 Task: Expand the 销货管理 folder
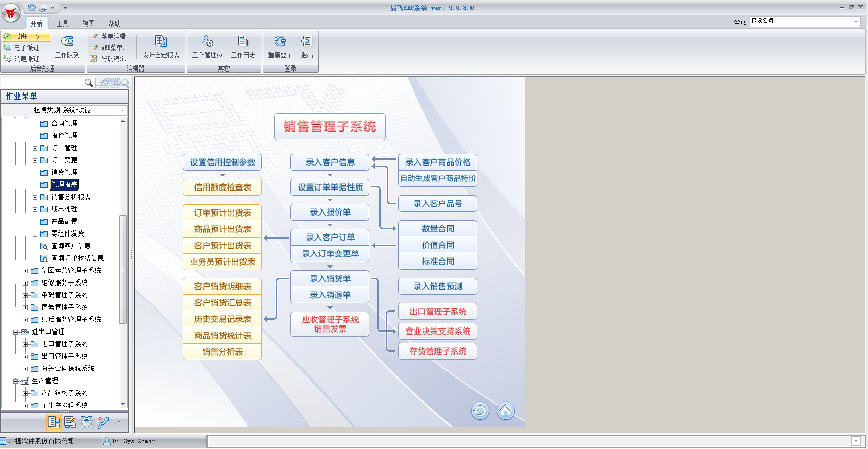[35, 173]
